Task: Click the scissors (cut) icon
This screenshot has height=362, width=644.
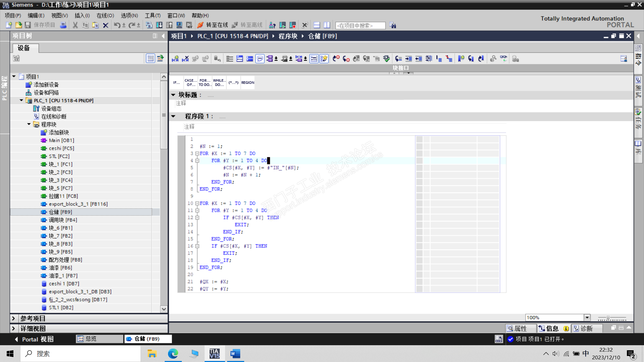Action: point(75,25)
